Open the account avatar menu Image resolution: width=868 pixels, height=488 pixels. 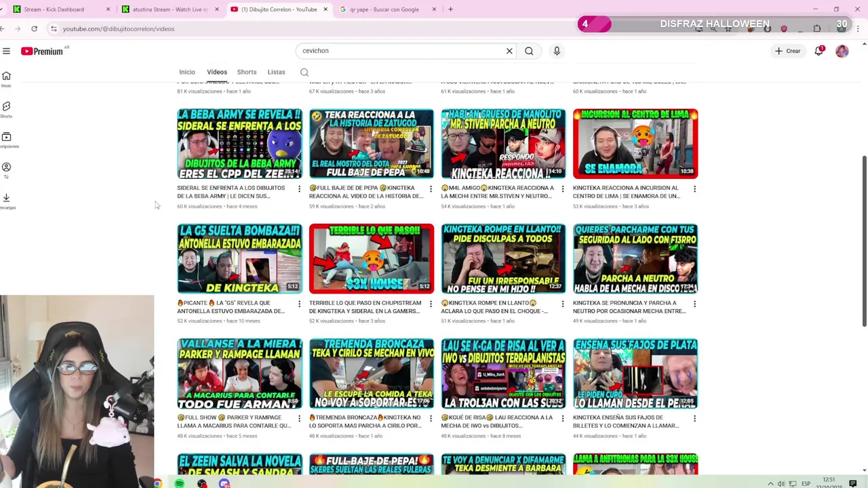click(842, 51)
